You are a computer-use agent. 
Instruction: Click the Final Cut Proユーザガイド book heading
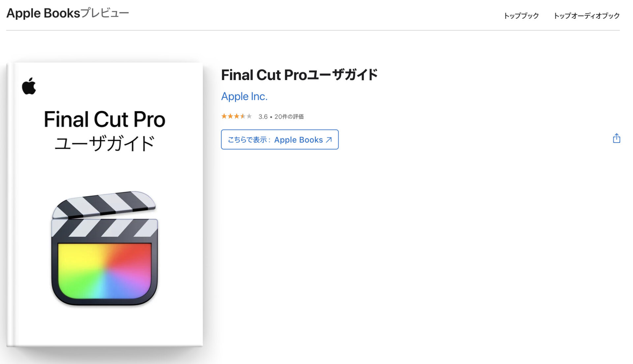pyautogui.click(x=299, y=75)
